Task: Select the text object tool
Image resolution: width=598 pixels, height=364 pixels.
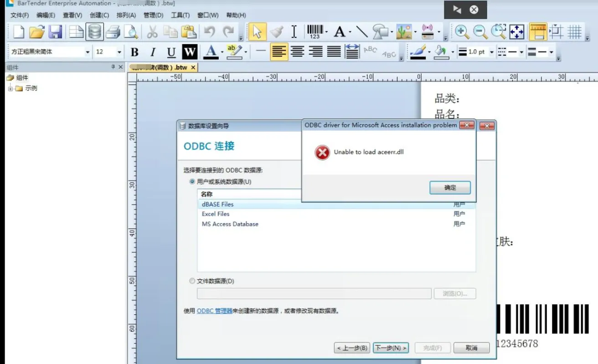Action: tap(339, 31)
